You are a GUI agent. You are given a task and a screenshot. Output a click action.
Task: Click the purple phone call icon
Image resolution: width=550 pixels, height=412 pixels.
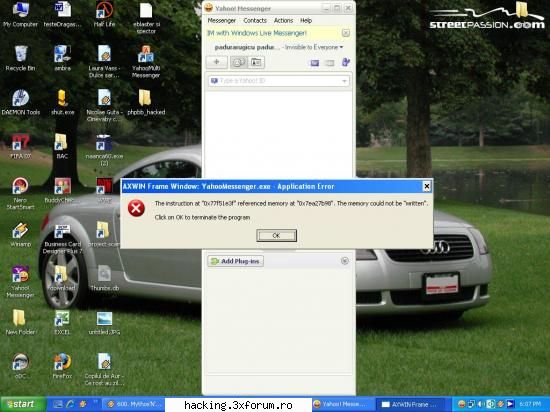[346, 62]
